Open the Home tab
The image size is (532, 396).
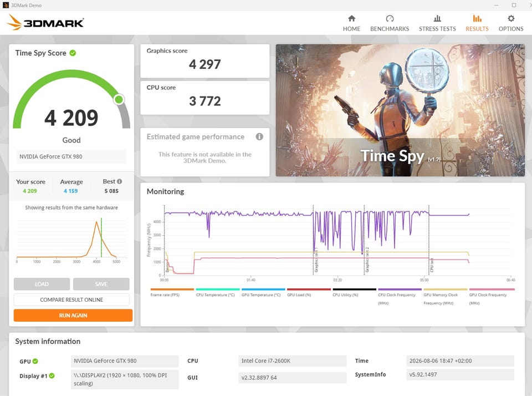click(351, 23)
